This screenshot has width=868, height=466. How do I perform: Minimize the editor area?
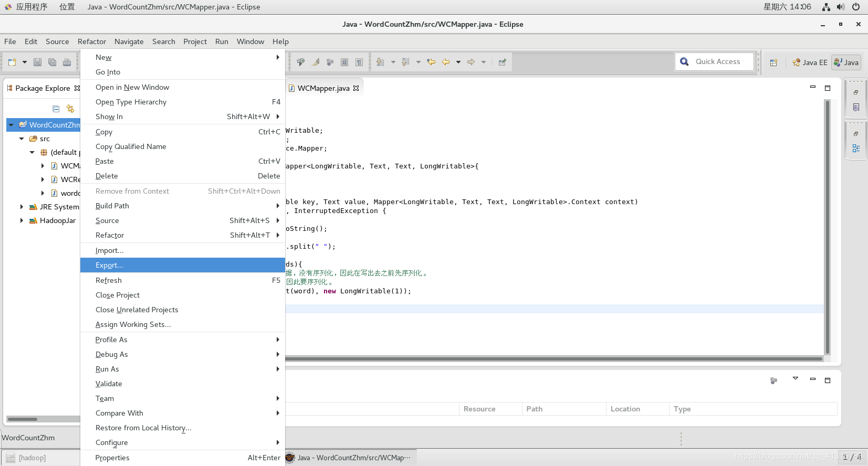pyautogui.click(x=813, y=87)
